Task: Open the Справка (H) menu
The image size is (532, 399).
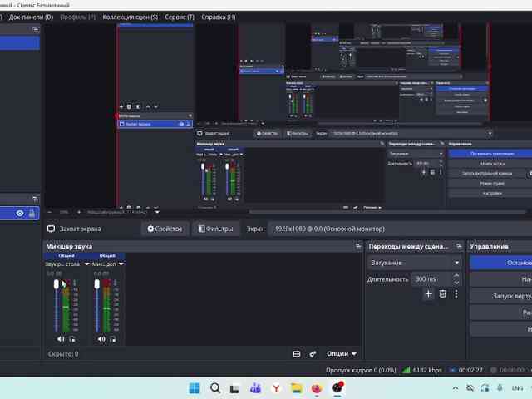Action: click(218, 17)
